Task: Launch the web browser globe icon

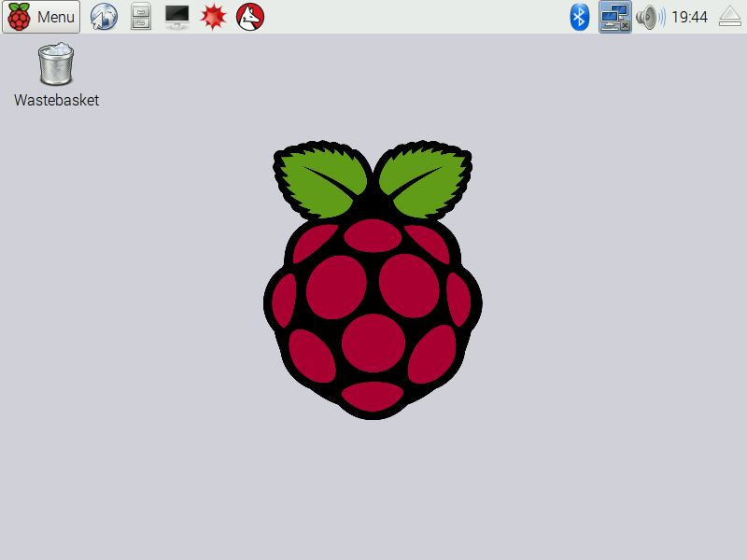Action: tap(104, 17)
